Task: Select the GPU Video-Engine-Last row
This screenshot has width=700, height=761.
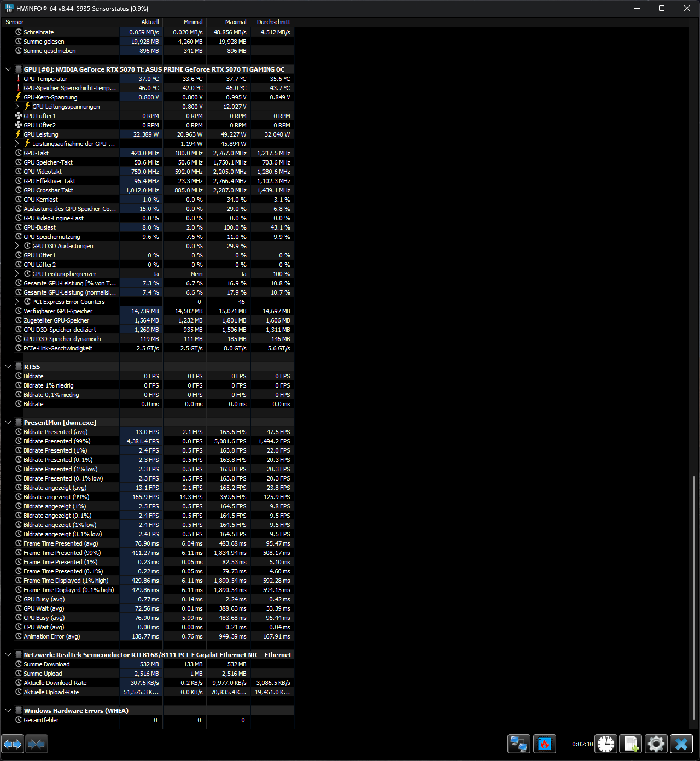Action: (147, 218)
